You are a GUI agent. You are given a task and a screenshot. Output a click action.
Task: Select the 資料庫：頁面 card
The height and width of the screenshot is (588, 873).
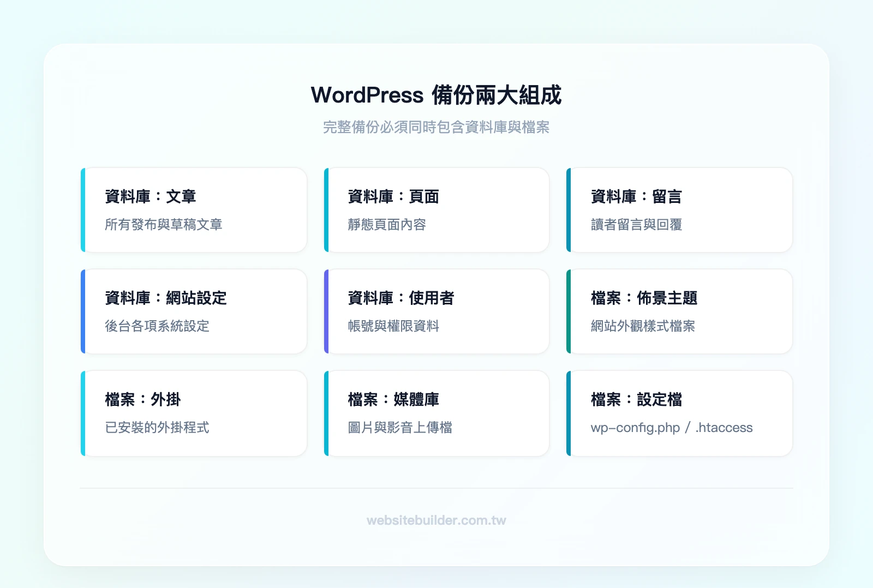click(436, 210)
